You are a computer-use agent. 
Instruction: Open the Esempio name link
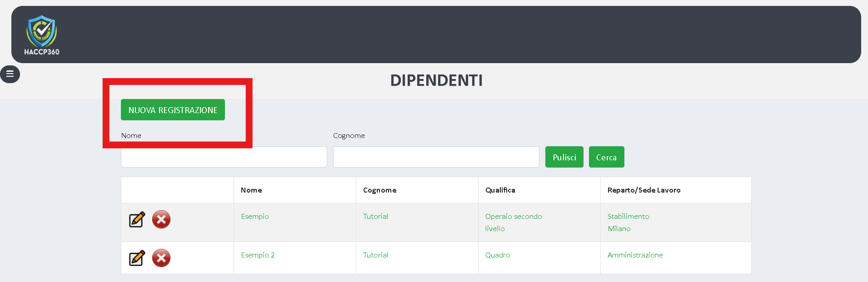[255, 217]
